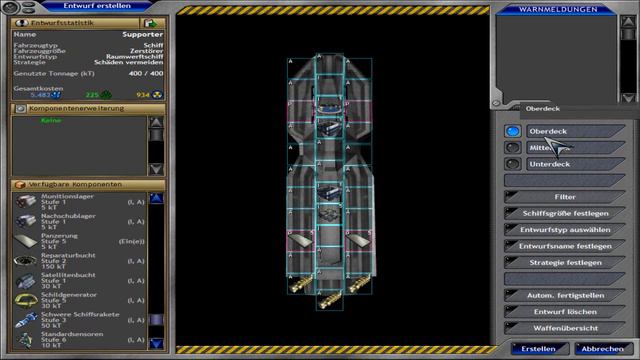Click 'Schwere Schiffsrakete' component name text

pyautogui.click(x=80, y=314)
